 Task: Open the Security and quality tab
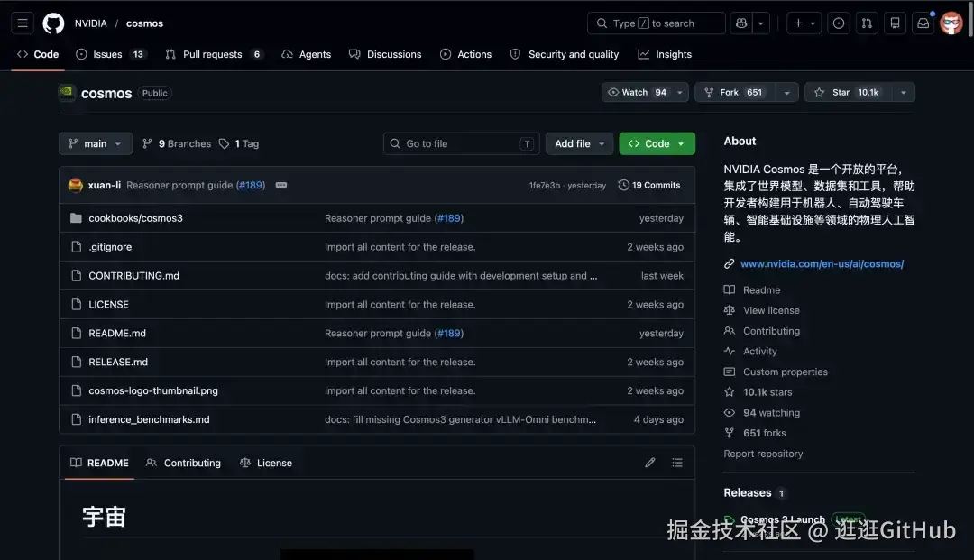click(x=565, y=55)
